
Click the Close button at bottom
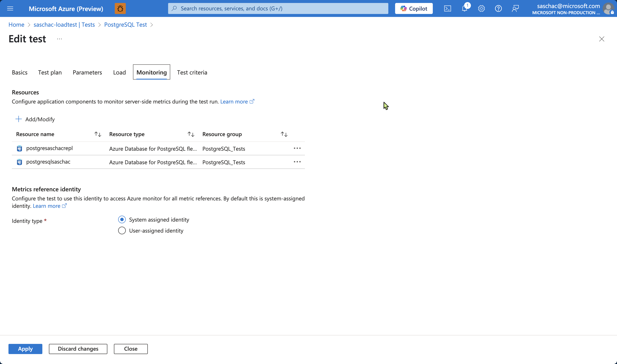point(131,349)
